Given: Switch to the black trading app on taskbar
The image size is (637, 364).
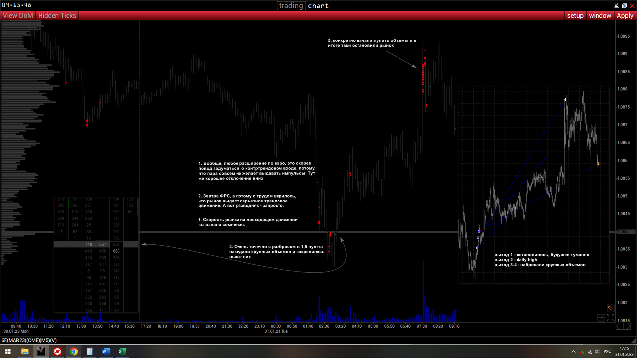Looking at the screenshot, I should coord(41,352).
